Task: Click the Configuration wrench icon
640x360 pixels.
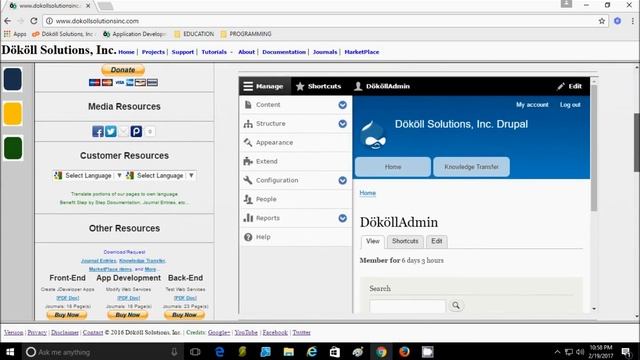Action: (248, 180)
